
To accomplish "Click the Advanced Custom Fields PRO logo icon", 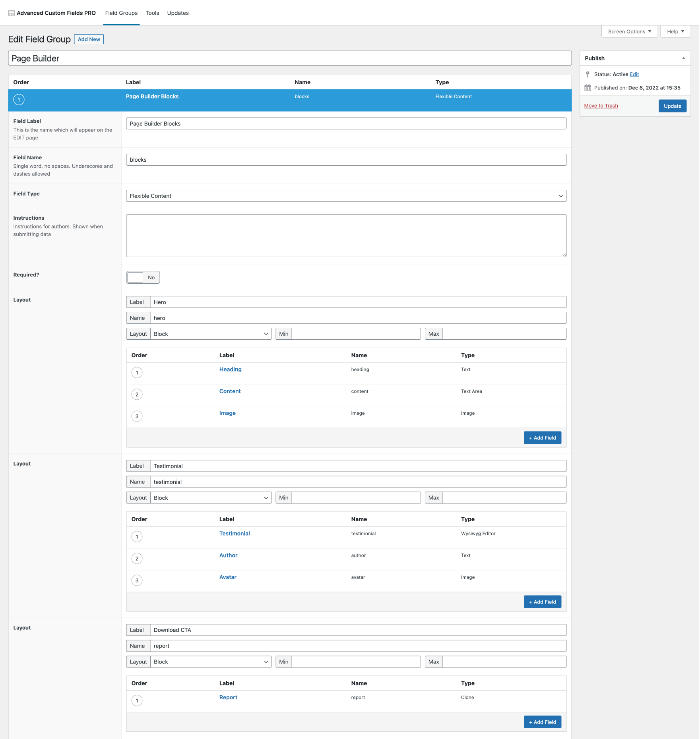I will tap(12, 13).
